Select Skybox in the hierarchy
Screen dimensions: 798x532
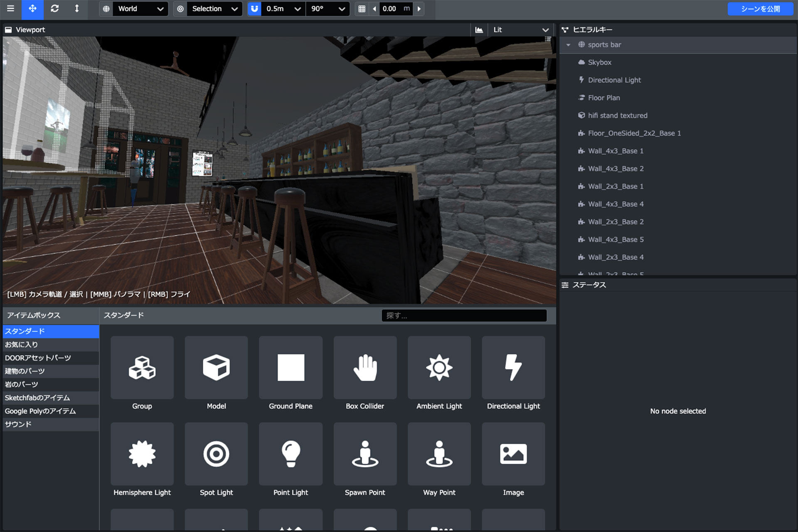pyautogui.click(x=678, y=62)
